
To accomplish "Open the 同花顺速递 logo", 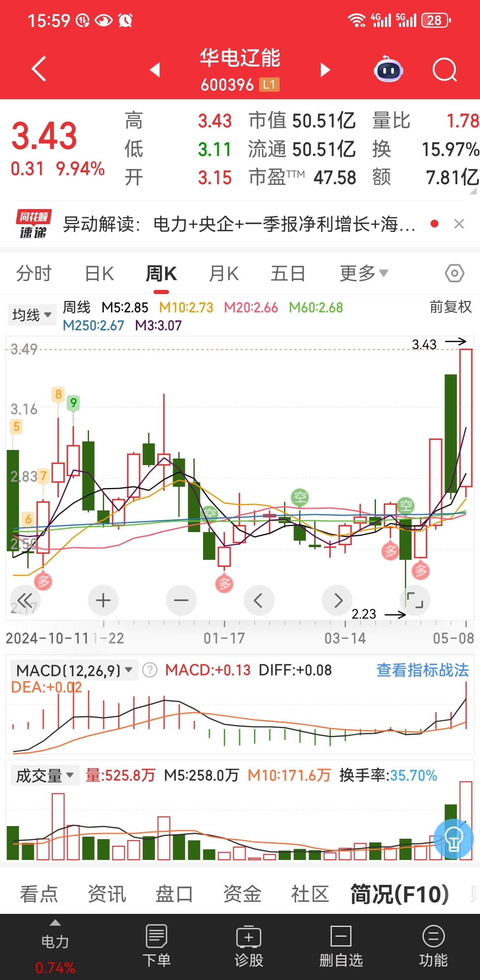I will [x=33, y=224].
